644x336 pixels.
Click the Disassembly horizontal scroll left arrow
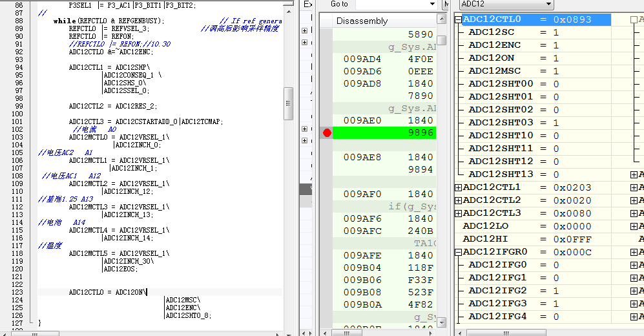[x=325, y=333]
